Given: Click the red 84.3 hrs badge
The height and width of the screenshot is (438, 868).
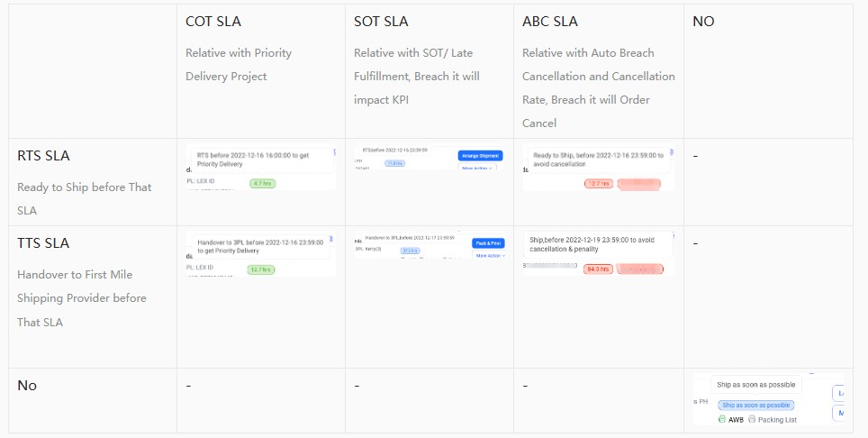Looking at the screenshot, I should coord(599,269).
